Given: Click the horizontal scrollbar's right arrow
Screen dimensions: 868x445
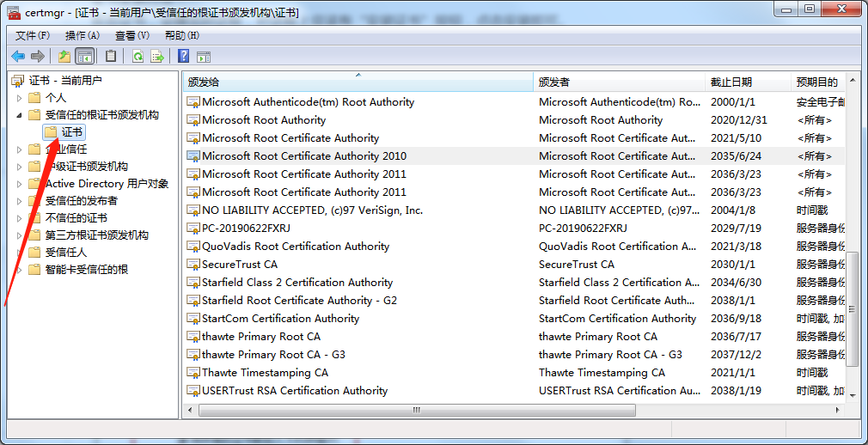Looking at the screenshot, I should coord(840,411).
